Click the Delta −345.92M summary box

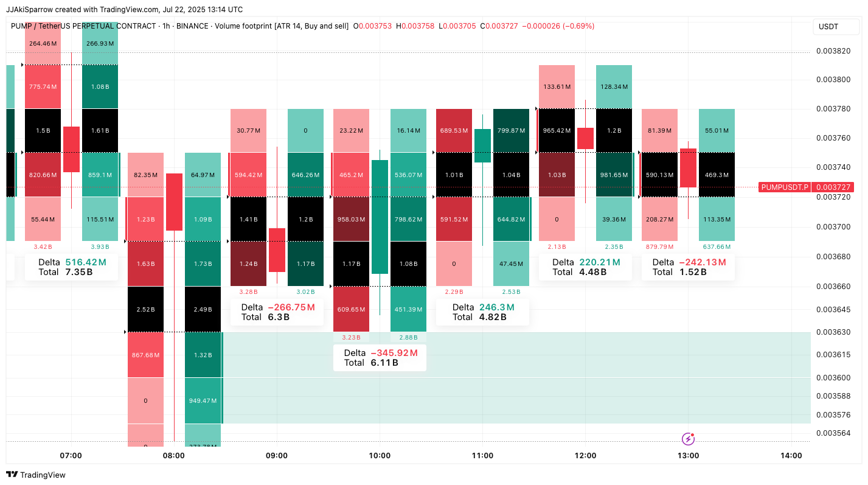pyautogui.click(x=380, y=358)
